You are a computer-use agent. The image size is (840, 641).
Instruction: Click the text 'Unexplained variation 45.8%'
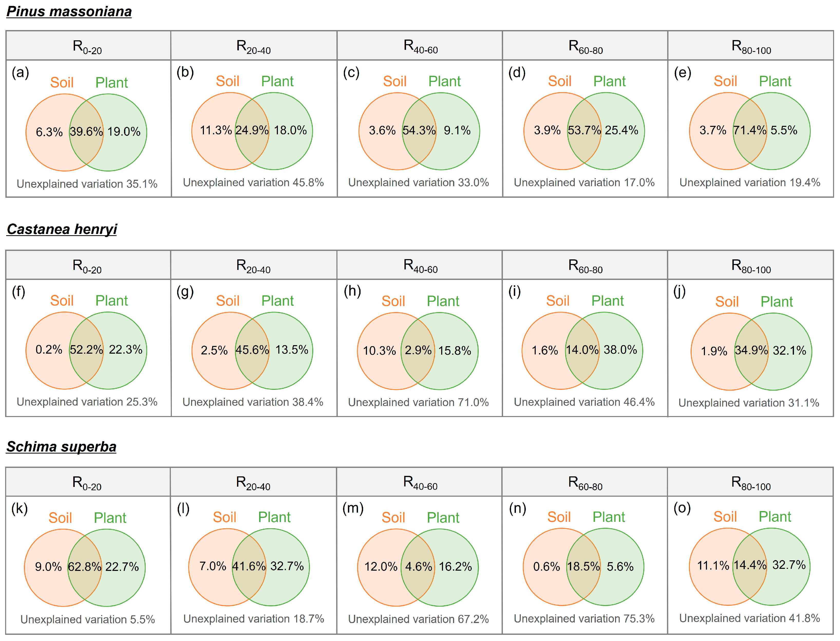[253, 182]
